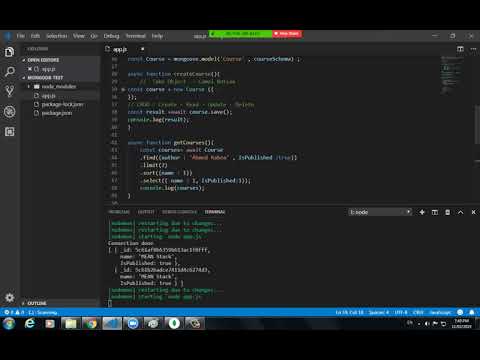The image size is (480, 360).
Task: Click Stop Share in the Zoom bar
Action: pos(287,34)
